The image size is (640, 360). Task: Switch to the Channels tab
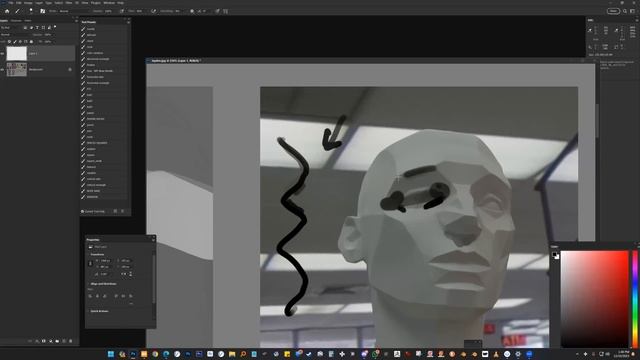(x=16, y=20)
